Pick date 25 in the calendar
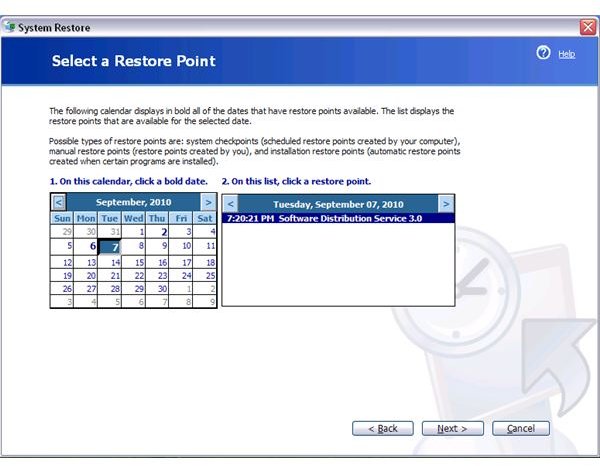 [x=205, y=275]
